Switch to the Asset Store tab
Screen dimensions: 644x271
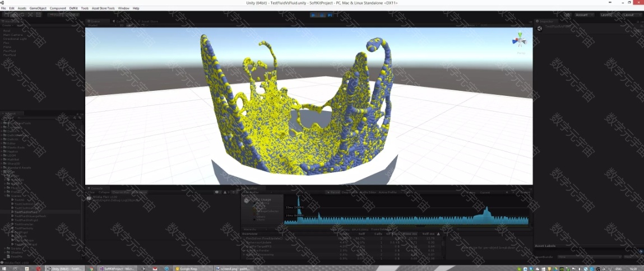tap(148, 21)
